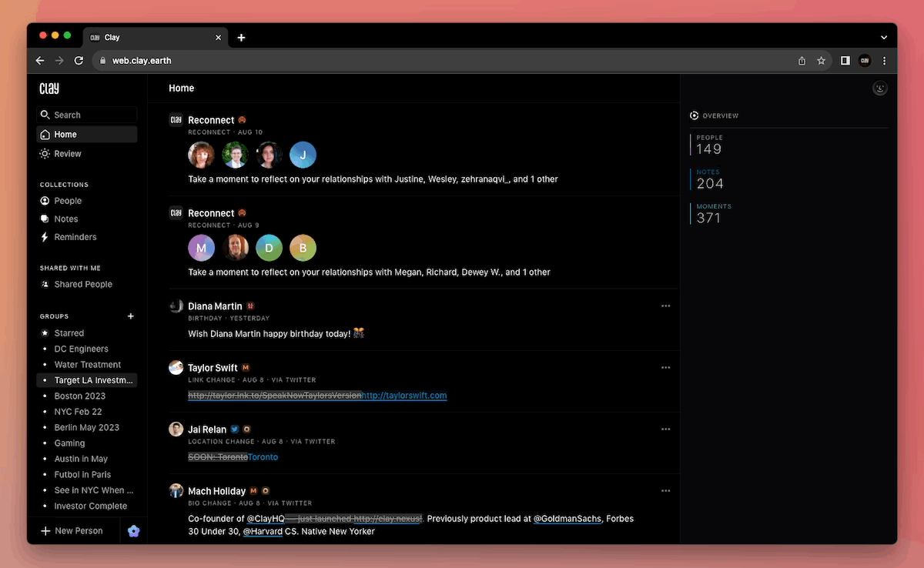Click Mach Holiday's avatar
This screenshot has height=568, width=924.
(176, 491)
